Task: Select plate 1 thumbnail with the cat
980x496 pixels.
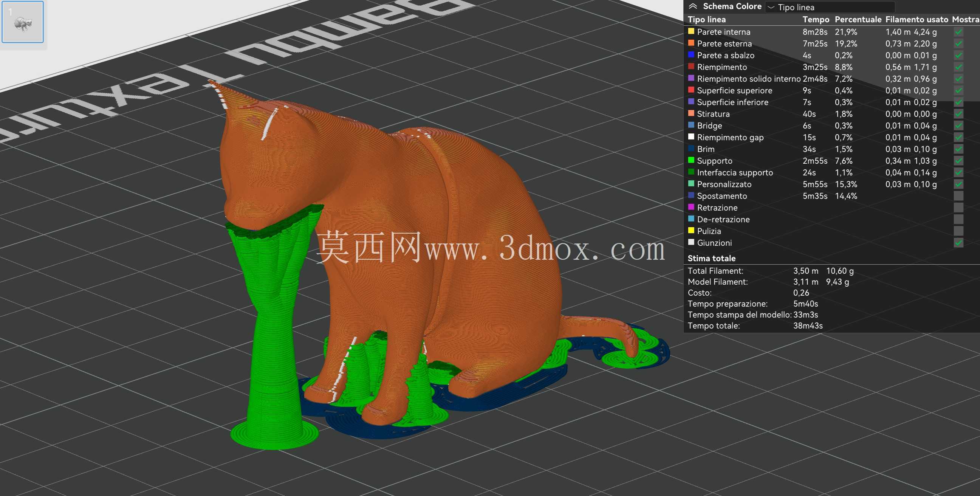Action: (x=23, y=22)
